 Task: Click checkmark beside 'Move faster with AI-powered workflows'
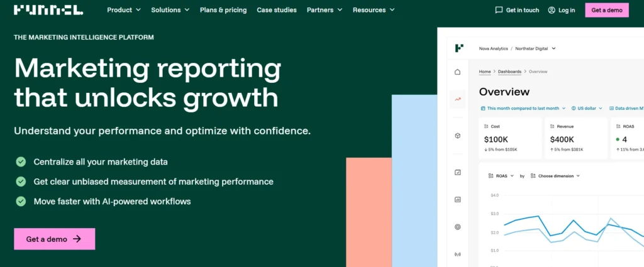coord(21,202)
